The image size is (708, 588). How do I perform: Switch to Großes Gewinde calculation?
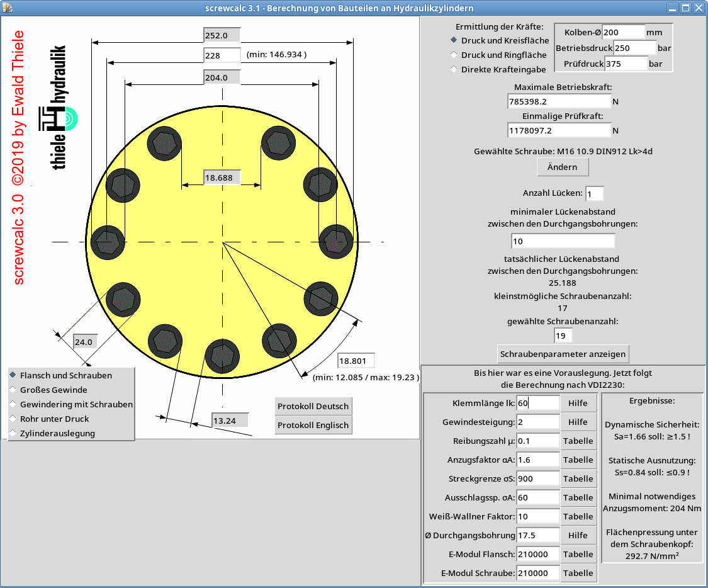[48, 390]
